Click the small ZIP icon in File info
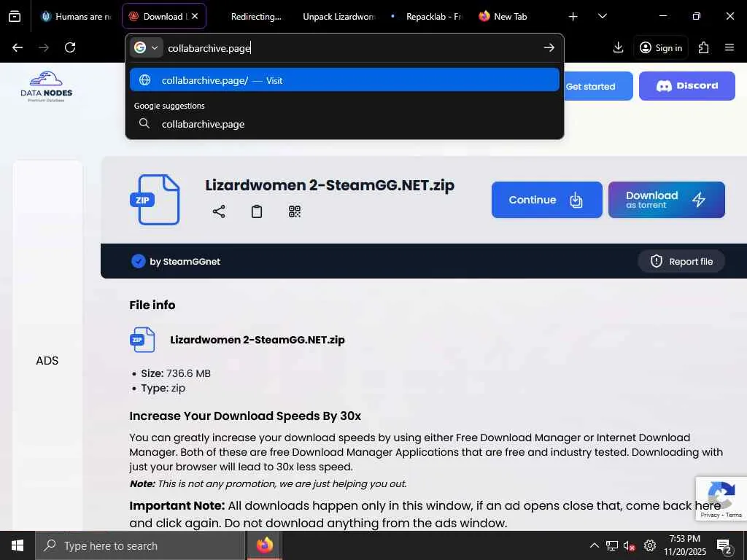 (142, 340)
